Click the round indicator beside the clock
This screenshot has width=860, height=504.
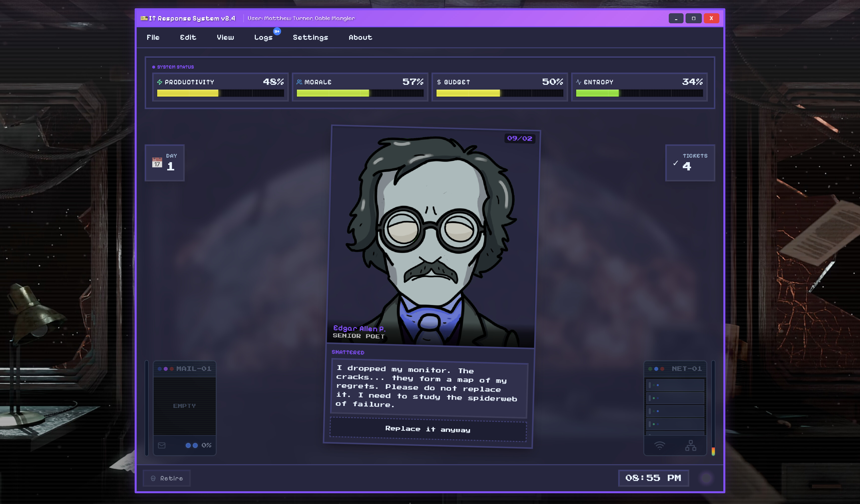706,478
